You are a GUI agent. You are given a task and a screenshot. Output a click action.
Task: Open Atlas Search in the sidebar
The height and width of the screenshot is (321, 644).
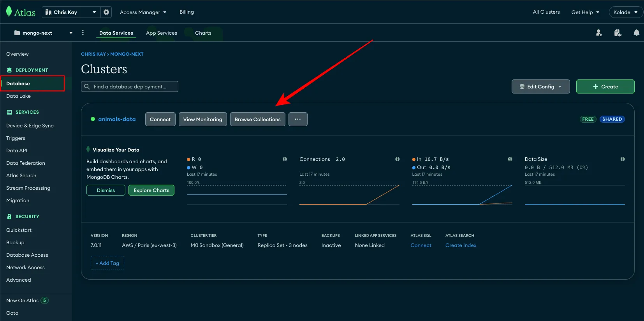pyautogui.click(x=21, y=175)
